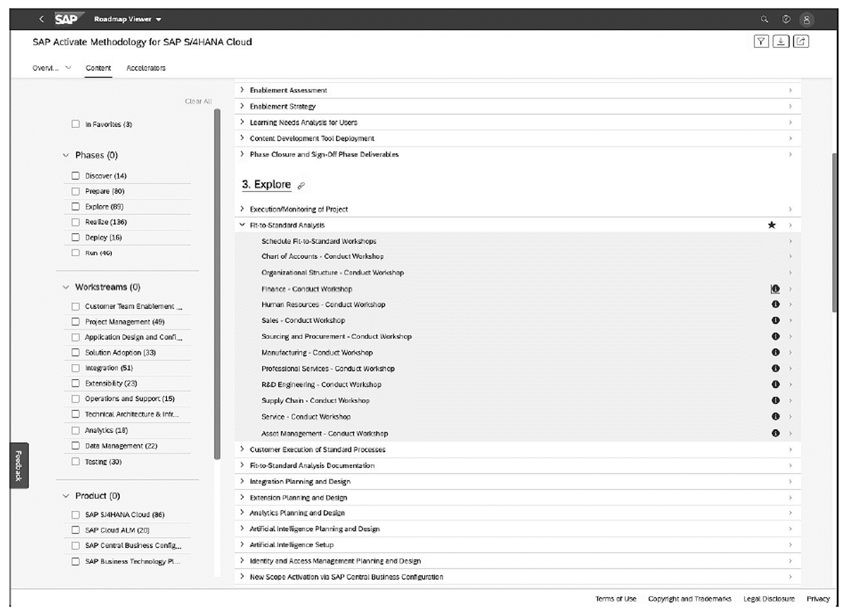This screenshot has height=616, width=848.
Task: Click info icon for R&D Engineering workshop
Action: (776, 384)
